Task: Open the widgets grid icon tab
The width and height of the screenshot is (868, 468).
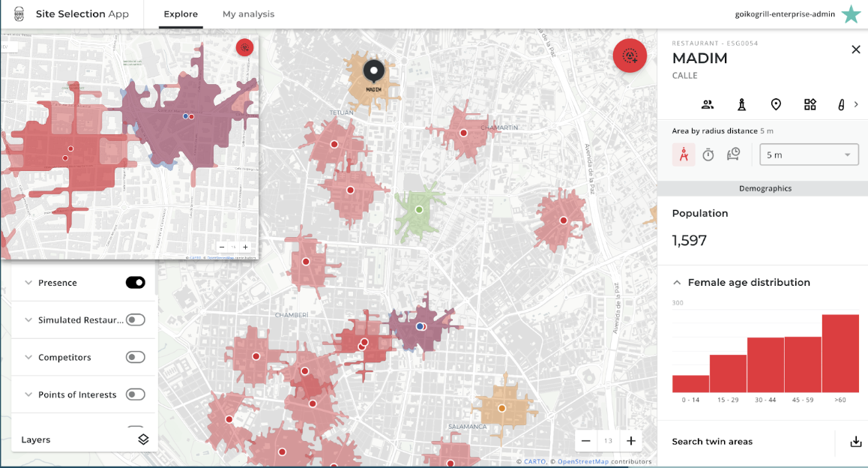Action: click(810, 104)
